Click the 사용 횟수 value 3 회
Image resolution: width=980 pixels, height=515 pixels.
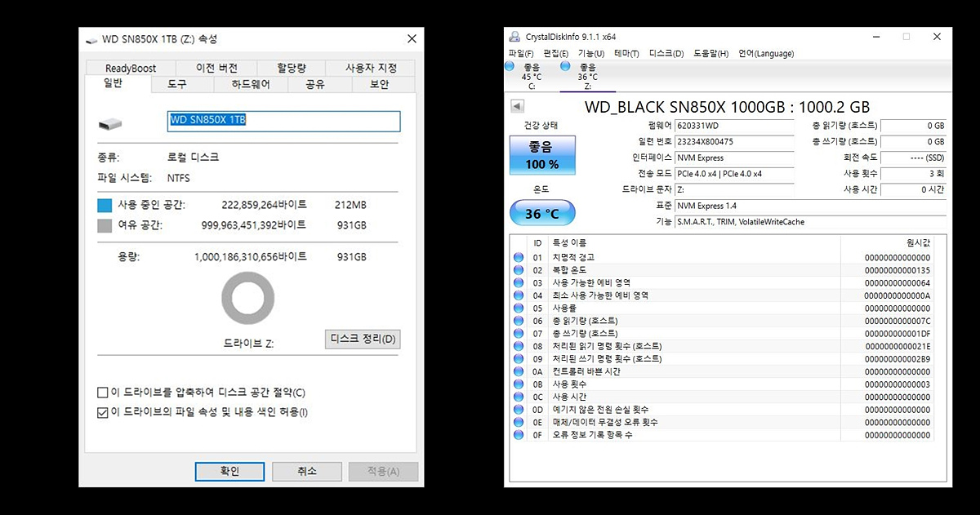pyautogui.click(x=914, y=174)
